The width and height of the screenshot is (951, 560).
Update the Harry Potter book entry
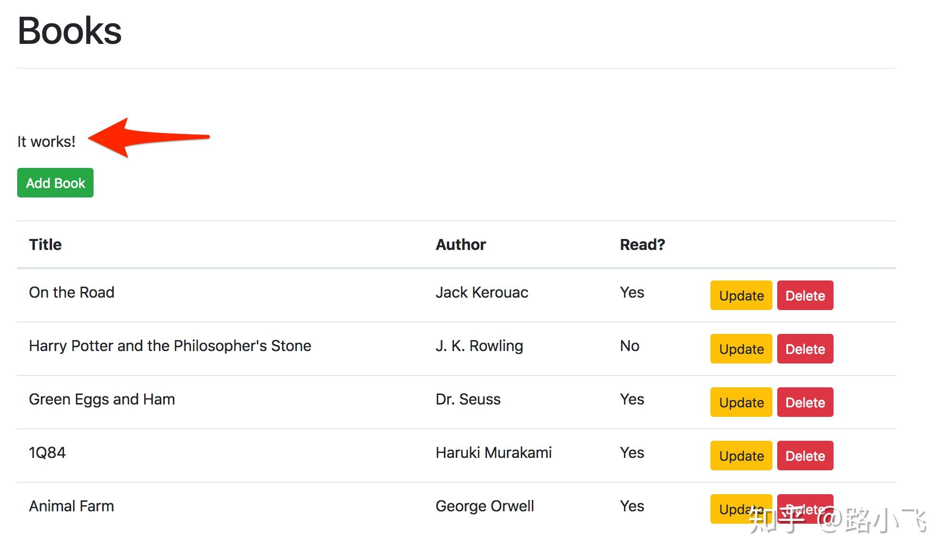(741, 349)
